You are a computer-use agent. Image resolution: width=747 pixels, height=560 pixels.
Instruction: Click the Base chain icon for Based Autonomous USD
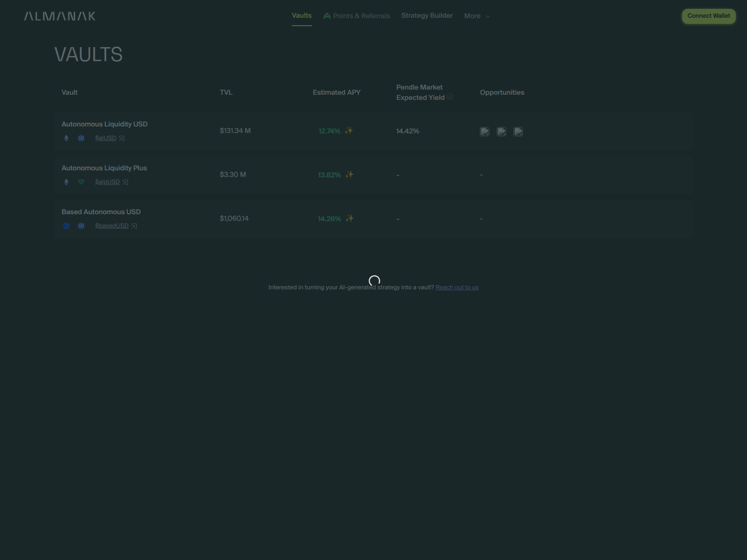(x=66, y=226)
